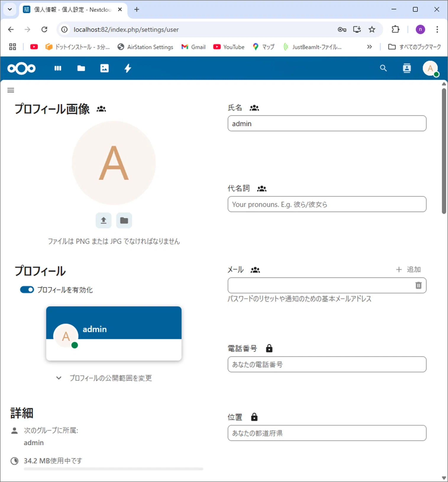
Task: Click the large profile avatar image
Action: tap(114, 163)
